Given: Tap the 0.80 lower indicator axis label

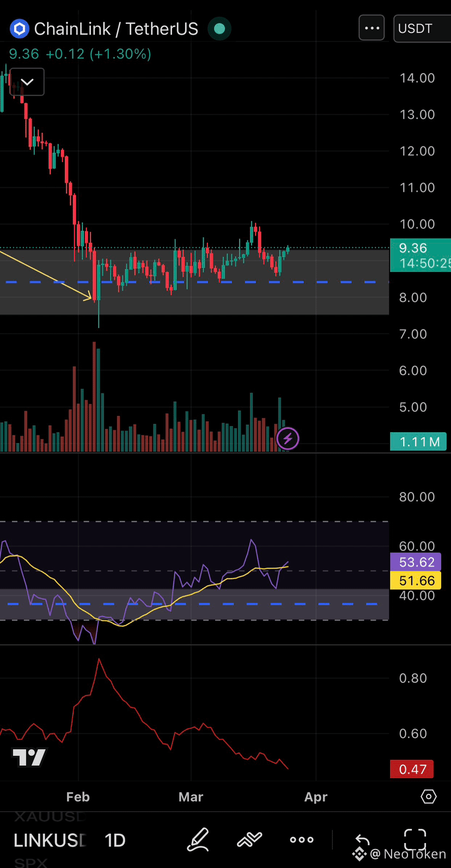Looking at the screenshot, I should pyautogui.click(x=413, y=678).
